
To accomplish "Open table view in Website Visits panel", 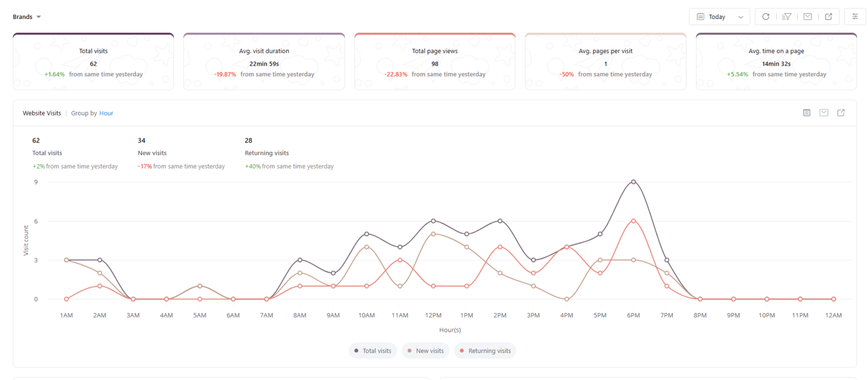I will [x=807, y=113].
